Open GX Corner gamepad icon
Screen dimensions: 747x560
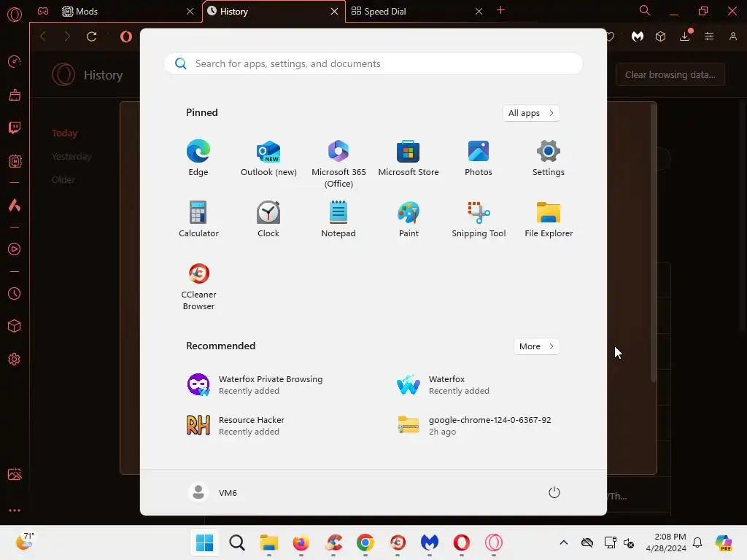pyautogui.click(x=43, y=11)
